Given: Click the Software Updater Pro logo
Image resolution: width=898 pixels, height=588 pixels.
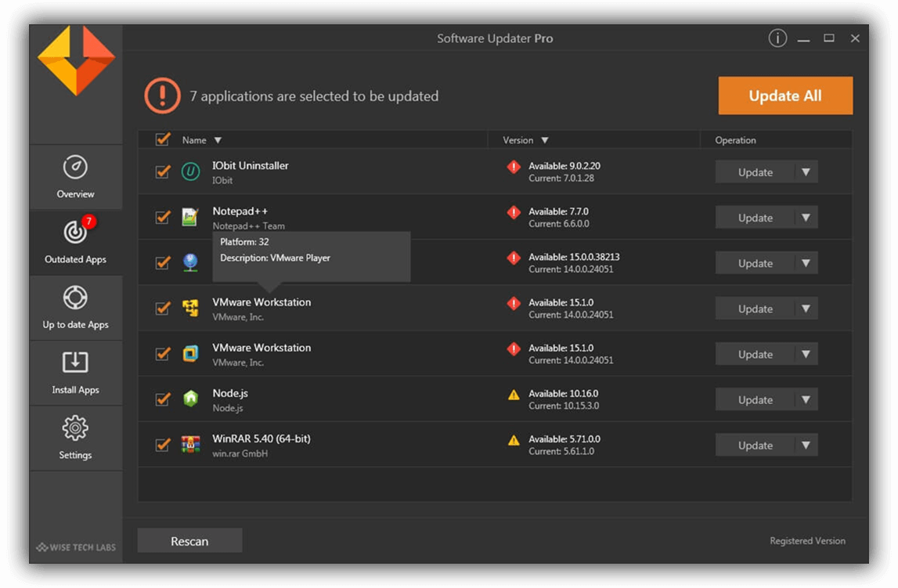Looking at the screenshot, I should [x=76, y=60].
